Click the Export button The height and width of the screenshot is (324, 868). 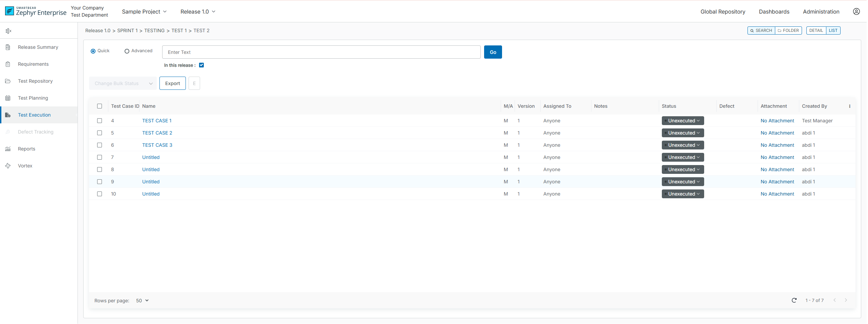[x=172, y=84]
